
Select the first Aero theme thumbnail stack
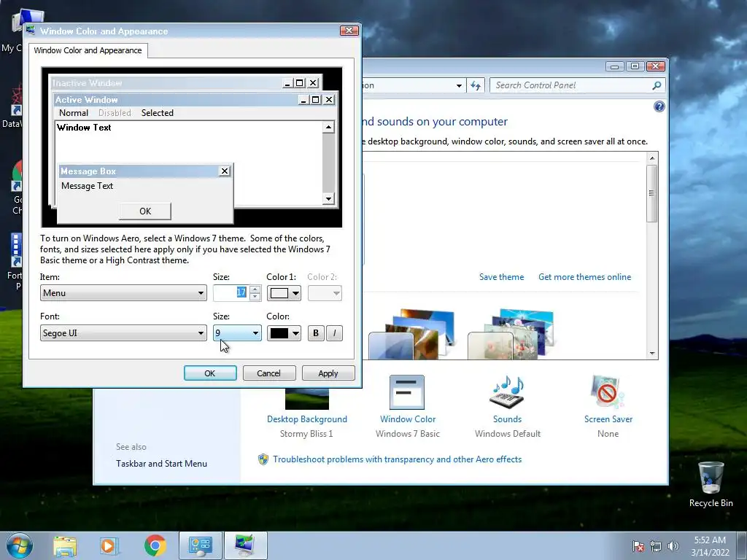[x=411, y=334]
